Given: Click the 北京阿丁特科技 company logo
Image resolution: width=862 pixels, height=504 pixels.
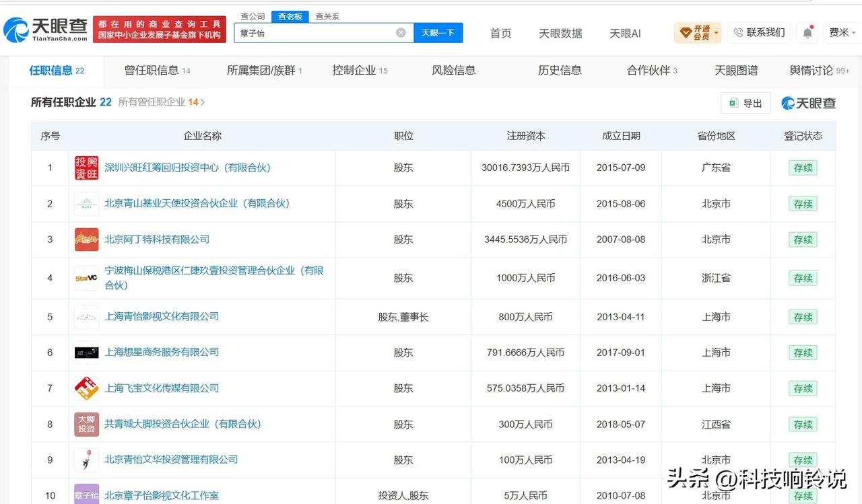Looking at the screenshot, I should 86,240.
